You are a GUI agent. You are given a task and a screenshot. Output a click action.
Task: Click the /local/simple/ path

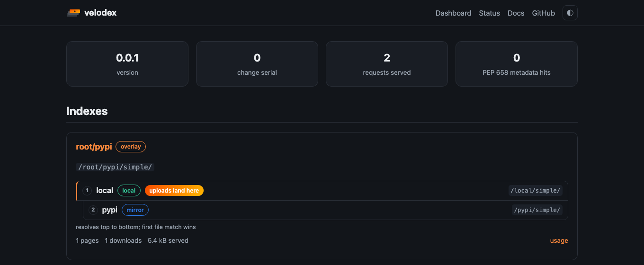pyautogui.click(x=536, y=191)
